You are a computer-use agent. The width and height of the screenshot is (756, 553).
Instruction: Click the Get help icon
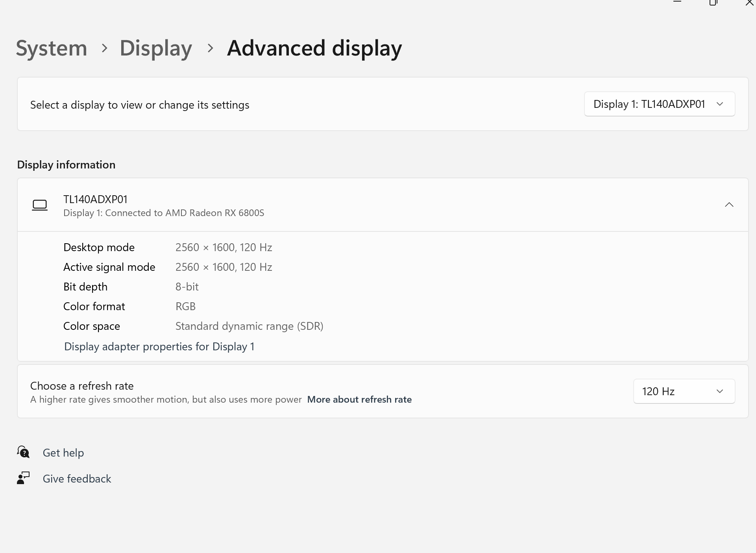click(23, 452)
